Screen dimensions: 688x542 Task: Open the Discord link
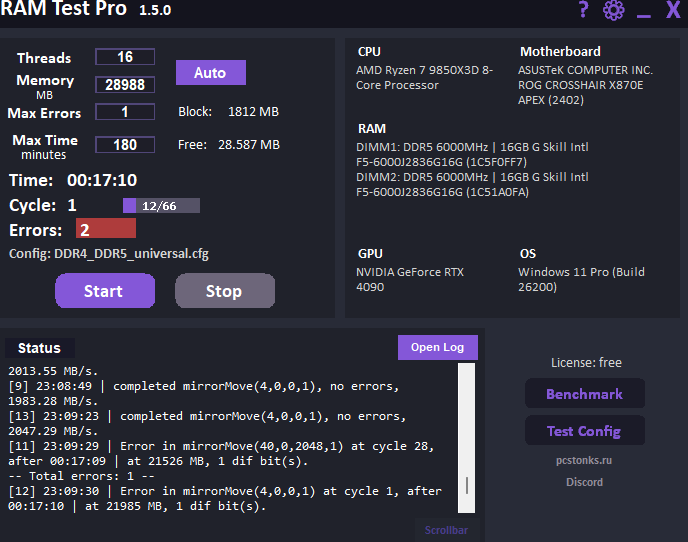click(584, 482)
